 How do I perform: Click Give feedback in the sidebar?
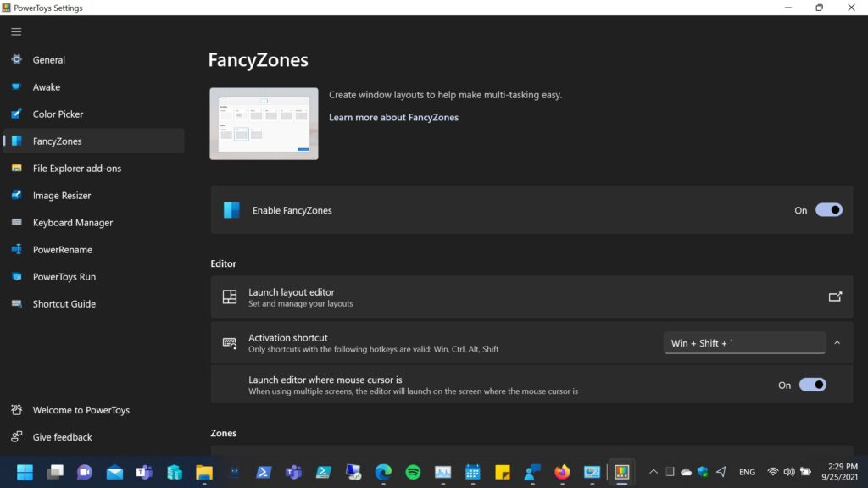pyautogui.click(x=62, y=437)
